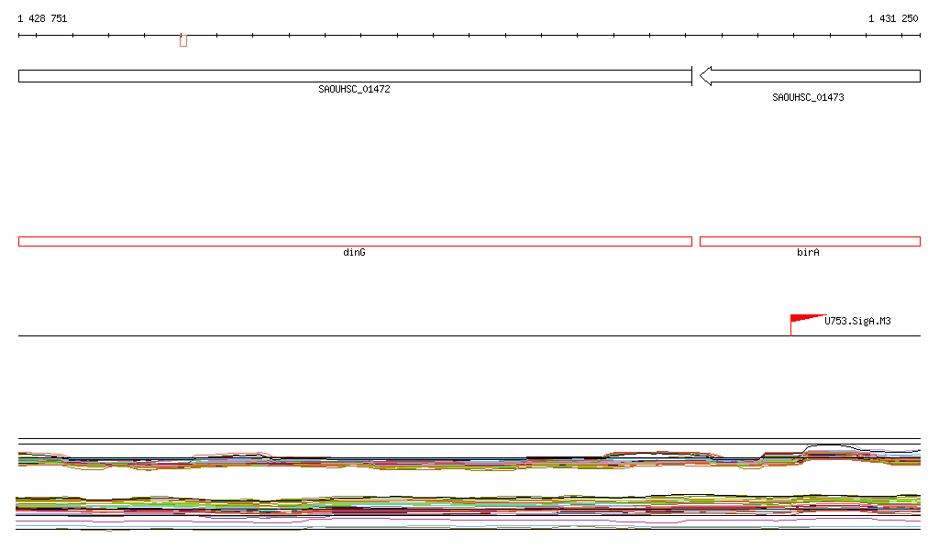This screenshot has height=560, width=939.
Task: Click the start coordinate 1 428 751
Action: (42, 18)
